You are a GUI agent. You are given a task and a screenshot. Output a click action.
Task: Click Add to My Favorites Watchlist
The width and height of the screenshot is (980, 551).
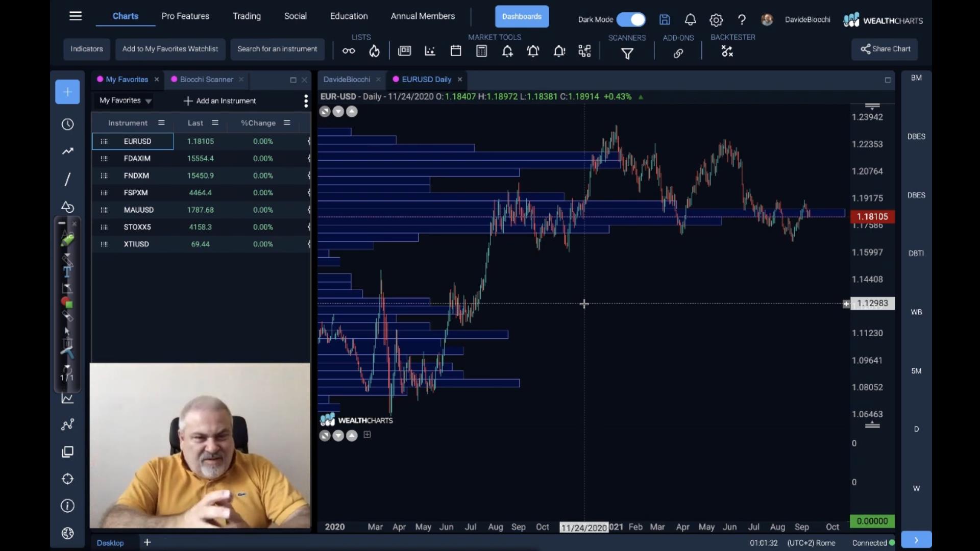click(170, 49)
